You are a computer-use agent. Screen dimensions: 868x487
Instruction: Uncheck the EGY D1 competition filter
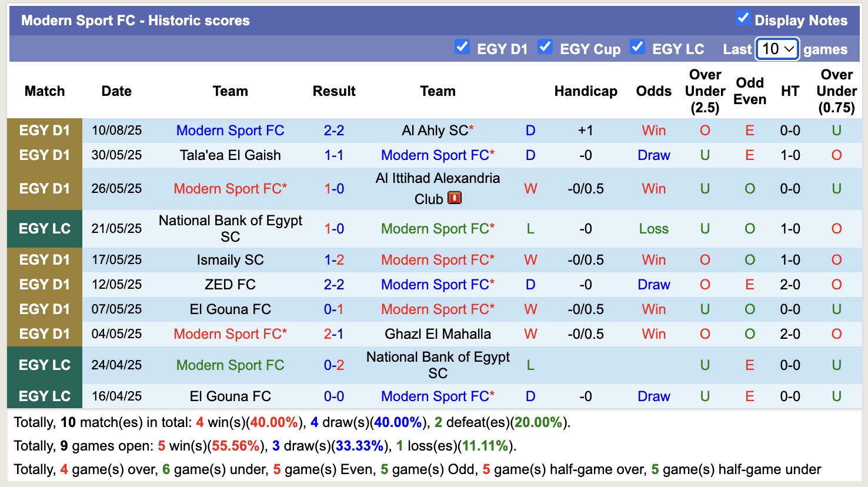tap(462, 46)
